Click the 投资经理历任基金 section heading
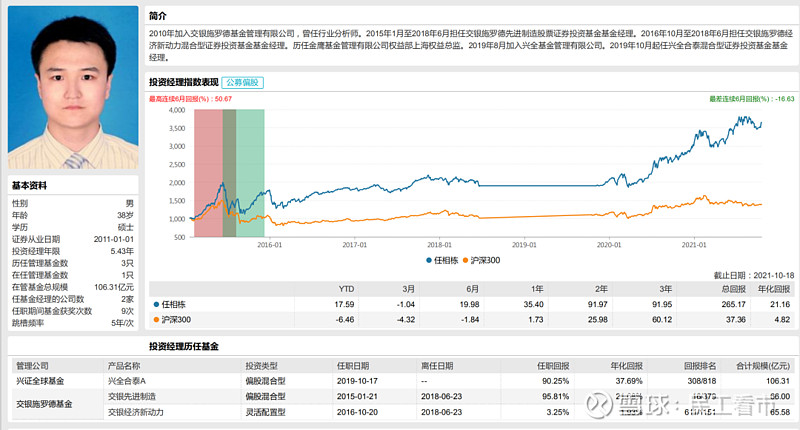The height and width of the screenshot is (430, 800). coord(184,346)
